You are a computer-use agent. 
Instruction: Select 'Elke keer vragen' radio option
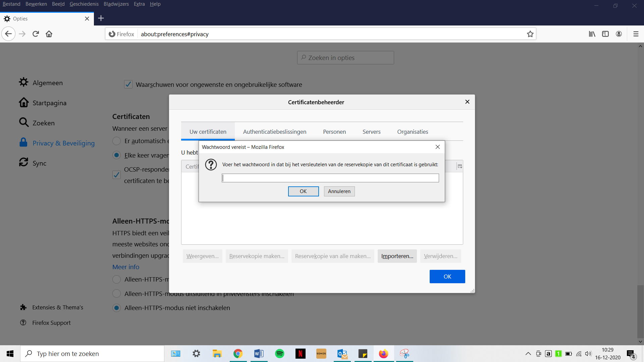116,155
